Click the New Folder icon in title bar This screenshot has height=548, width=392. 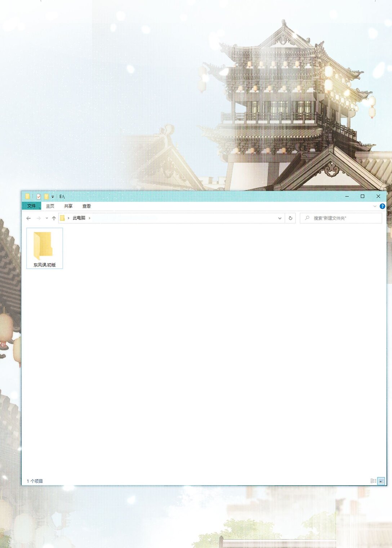point(46,196)
